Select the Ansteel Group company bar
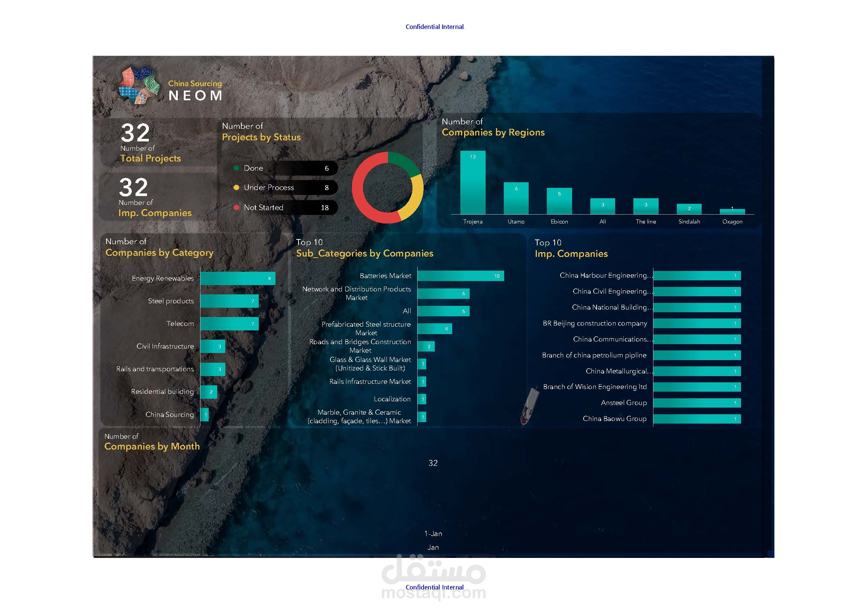 click(697, 403)
